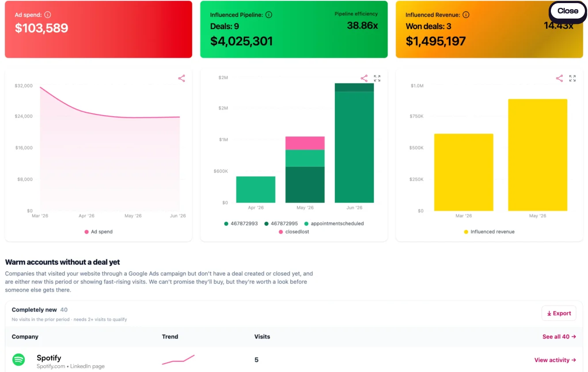This screenshot has height=372, width=588.
Task: Export the Completely new accounts list
Action: click(x=559, y=313)
